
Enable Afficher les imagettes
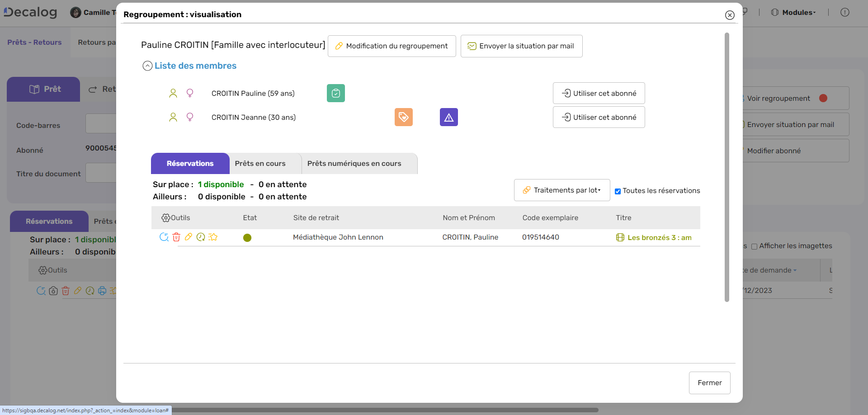(755, 246)
